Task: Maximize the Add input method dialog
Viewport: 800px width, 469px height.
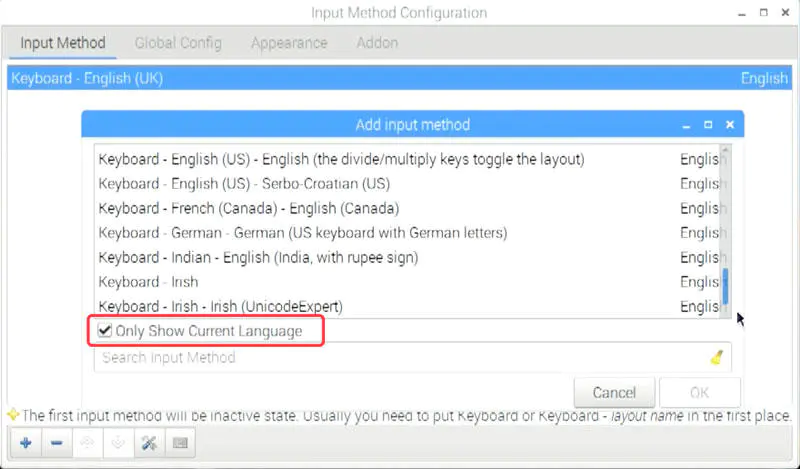Action: [x=708, y=125]
